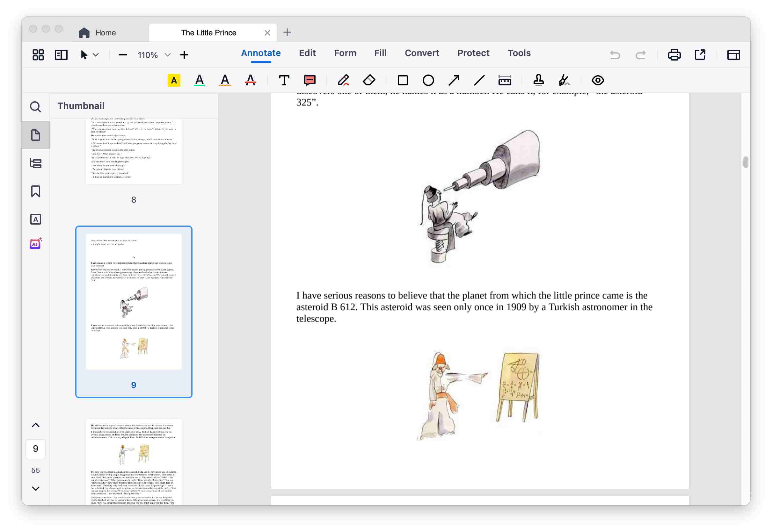Viewport: 772px width, 532px height.
Task: Open the Signature tool
Action: [564, 80]
